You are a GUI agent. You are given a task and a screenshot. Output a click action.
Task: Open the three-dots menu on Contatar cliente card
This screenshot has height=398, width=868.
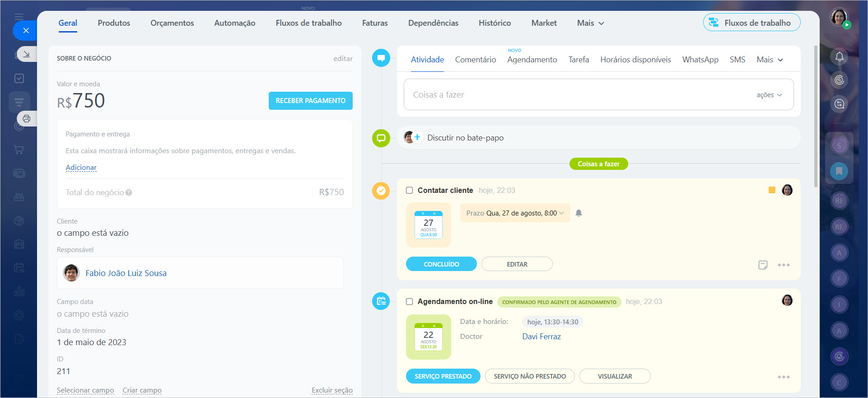[x=784, y=265]
